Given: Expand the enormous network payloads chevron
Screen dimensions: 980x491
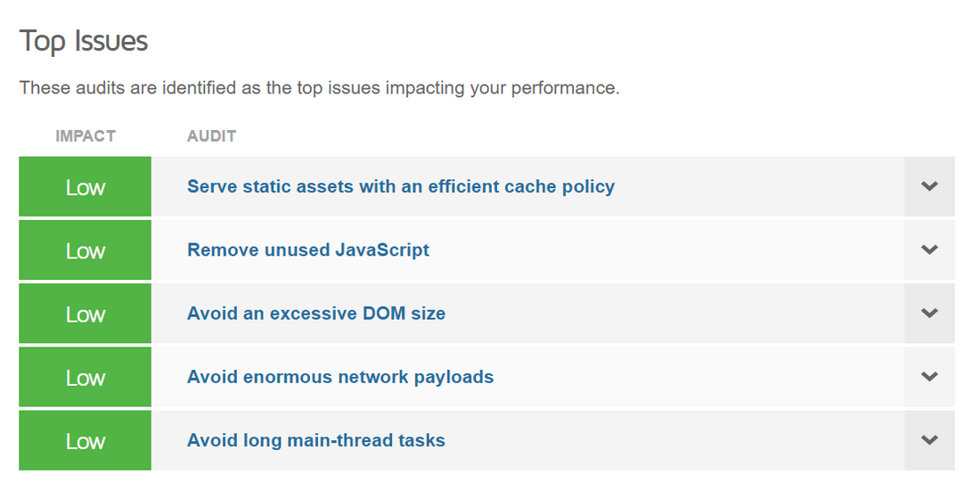Looking at the screenshot, I should coord(929,377).
